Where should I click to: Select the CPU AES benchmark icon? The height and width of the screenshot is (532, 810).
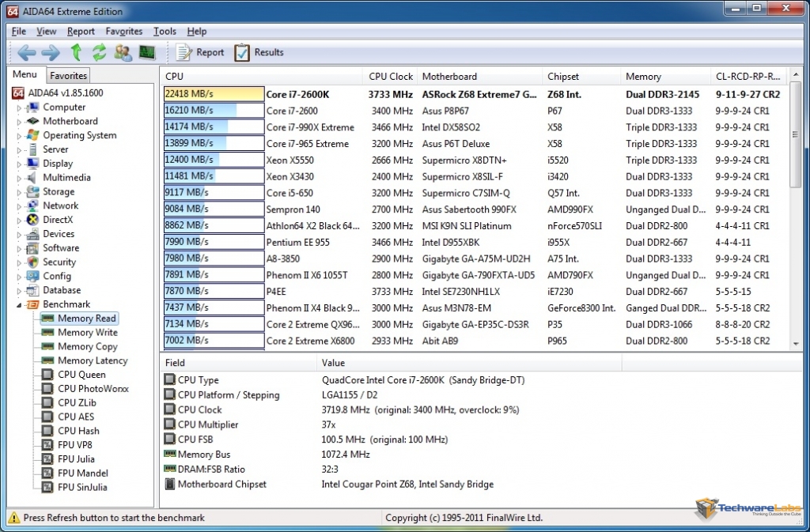click(x=47, y=417)
